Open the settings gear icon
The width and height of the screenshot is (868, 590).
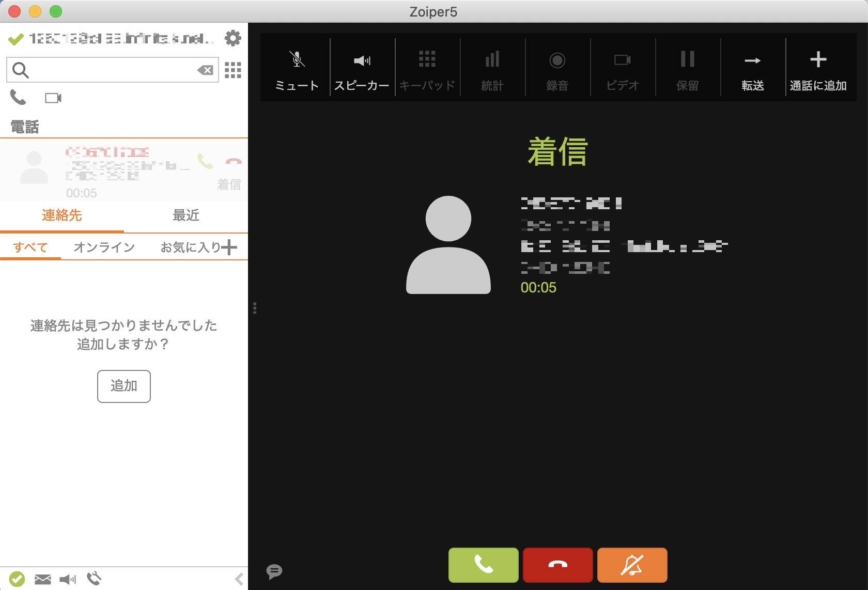tap(233, 38)
